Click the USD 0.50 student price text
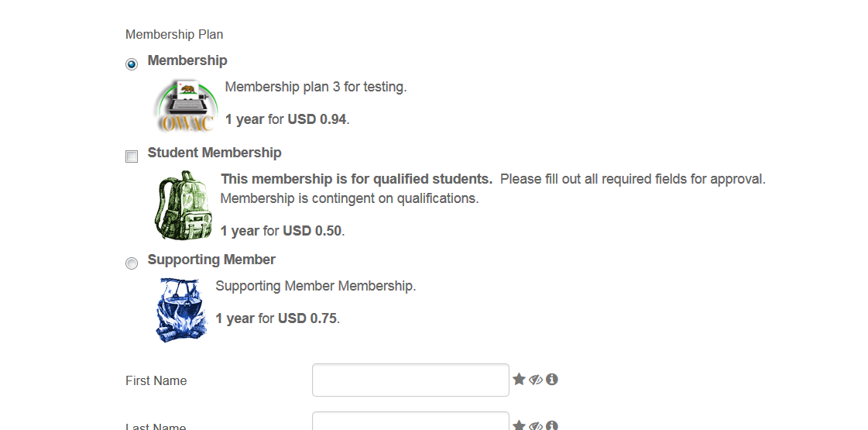The height and width of the screenshot is (430, 868). tap(312, 231)
